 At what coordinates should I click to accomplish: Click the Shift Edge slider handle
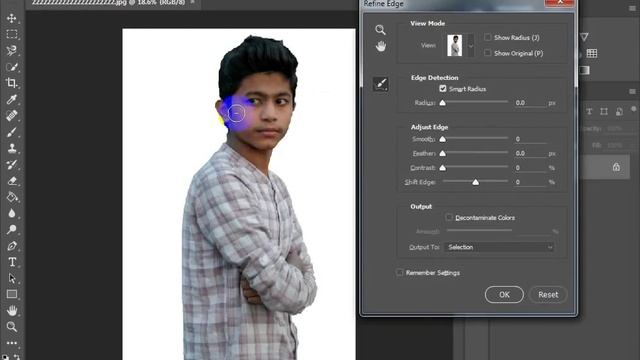click(x=476, y=182)
